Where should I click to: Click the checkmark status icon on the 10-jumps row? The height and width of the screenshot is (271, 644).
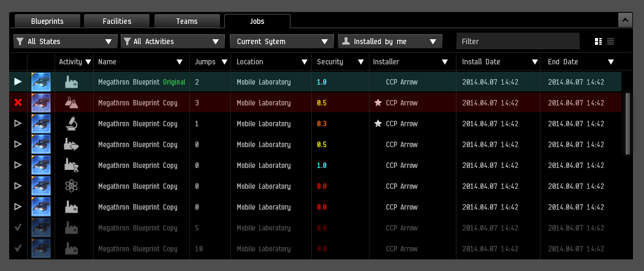click(x=18, y=248)
